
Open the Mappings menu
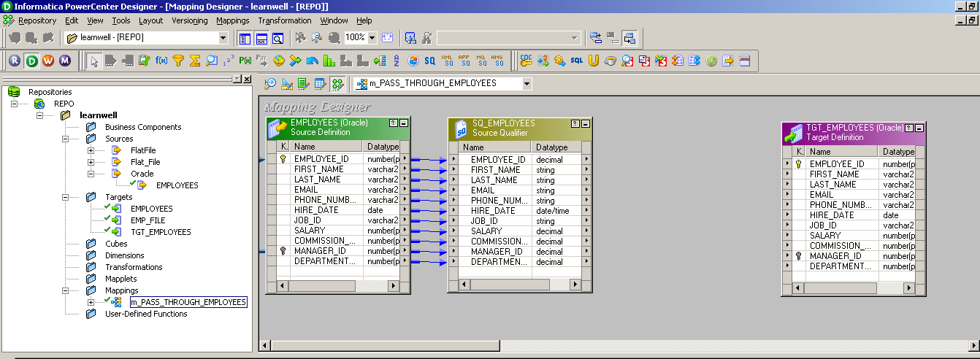[233, 20]
